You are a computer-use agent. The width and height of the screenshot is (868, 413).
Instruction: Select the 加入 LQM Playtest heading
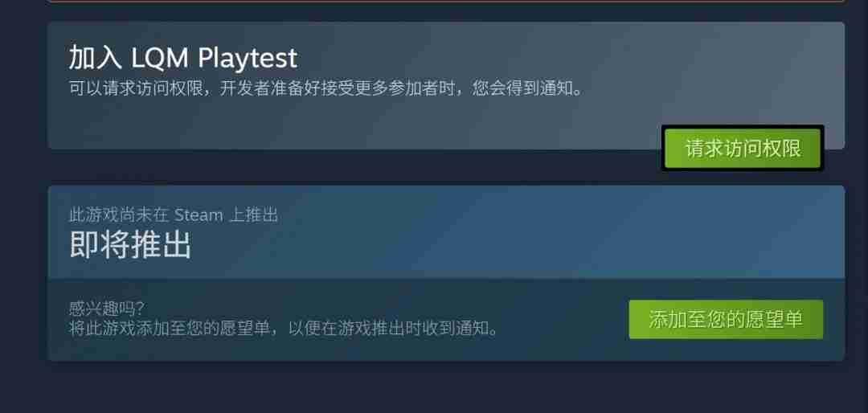click(183, 58)
